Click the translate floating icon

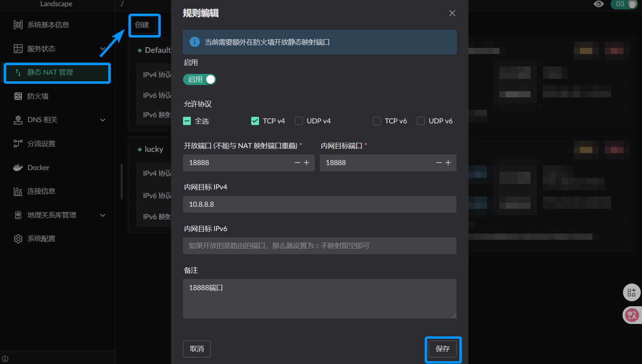pyautogui.click(x=632, y=315)
